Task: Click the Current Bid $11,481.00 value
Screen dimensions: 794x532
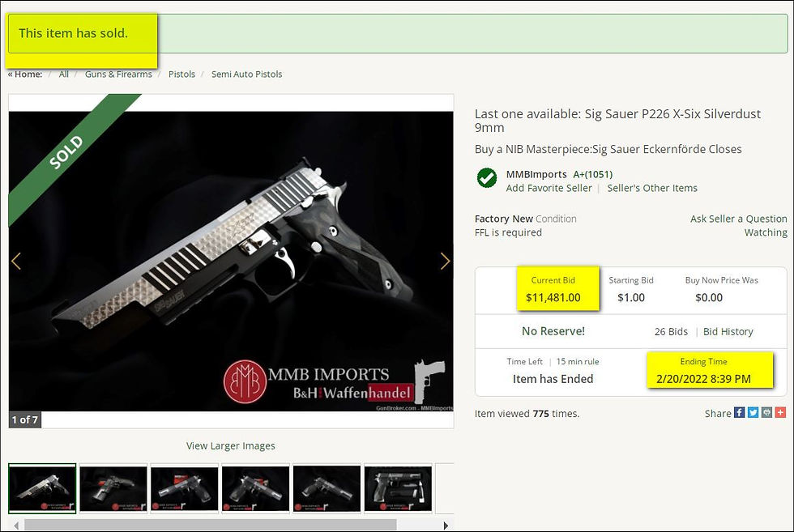Action: point(553,298)
